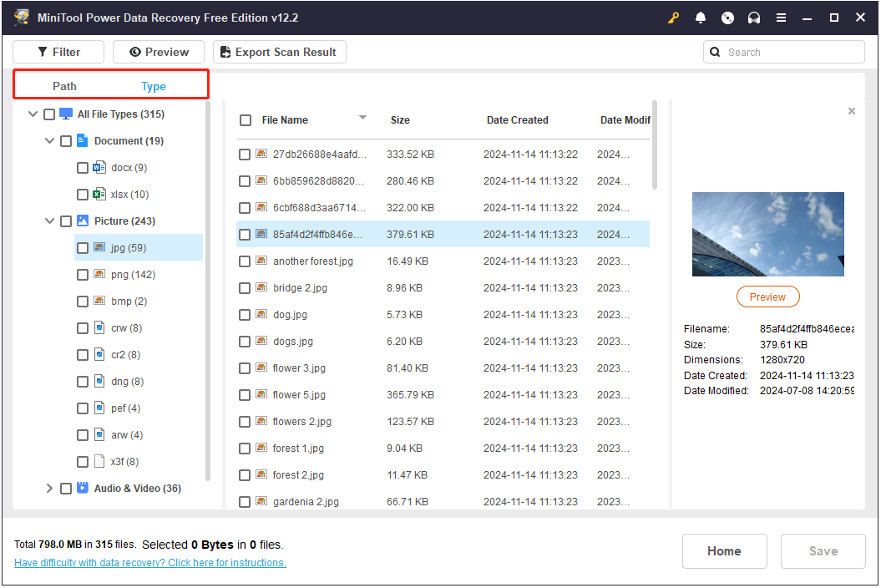Click the arw raw file icon
This screenshot has height=588, width=881.
pos(99,434)
